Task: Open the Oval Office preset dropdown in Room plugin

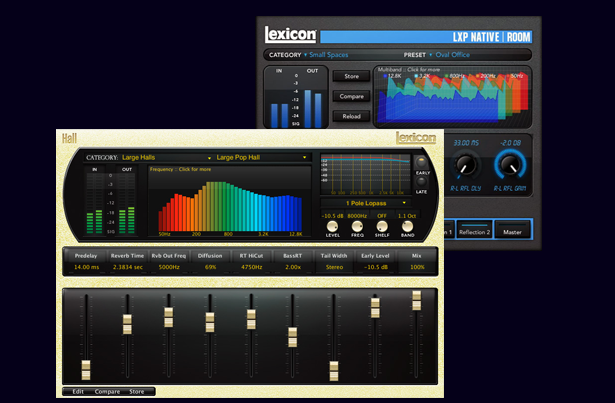Action: (x=449, y=55)
